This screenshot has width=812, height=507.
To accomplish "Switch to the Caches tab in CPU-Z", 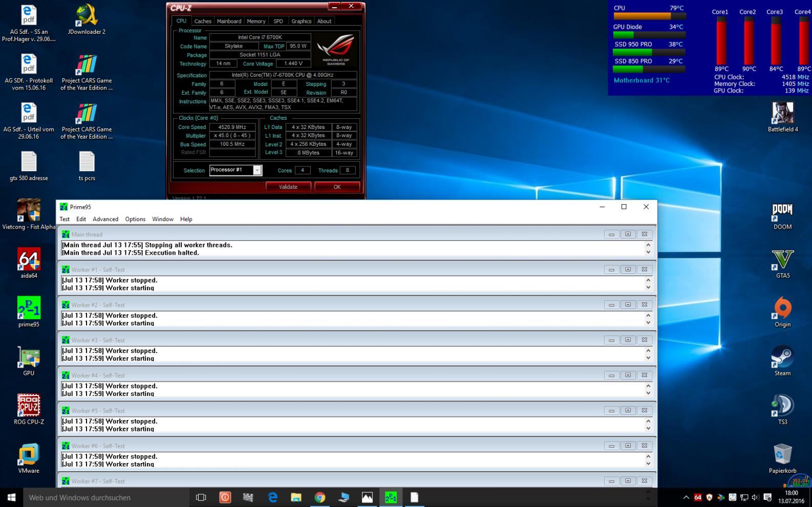I will (x=203, y=21).
